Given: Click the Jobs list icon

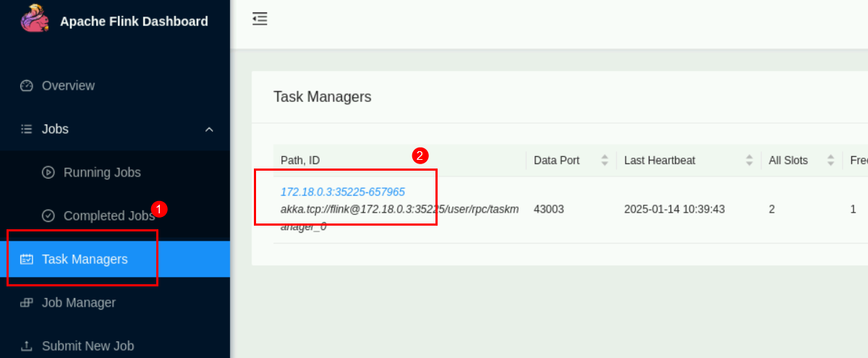Looking at the screenshot, I should (x=27, y=129).
